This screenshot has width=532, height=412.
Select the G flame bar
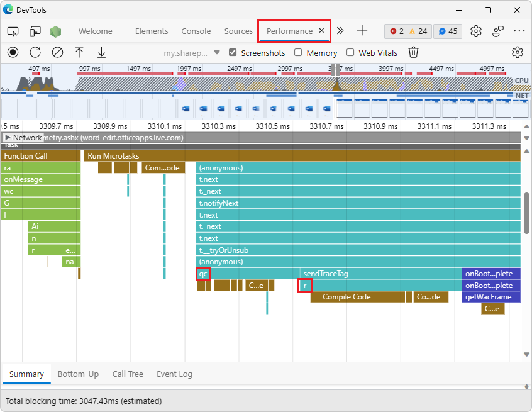[x=40, y=203]
